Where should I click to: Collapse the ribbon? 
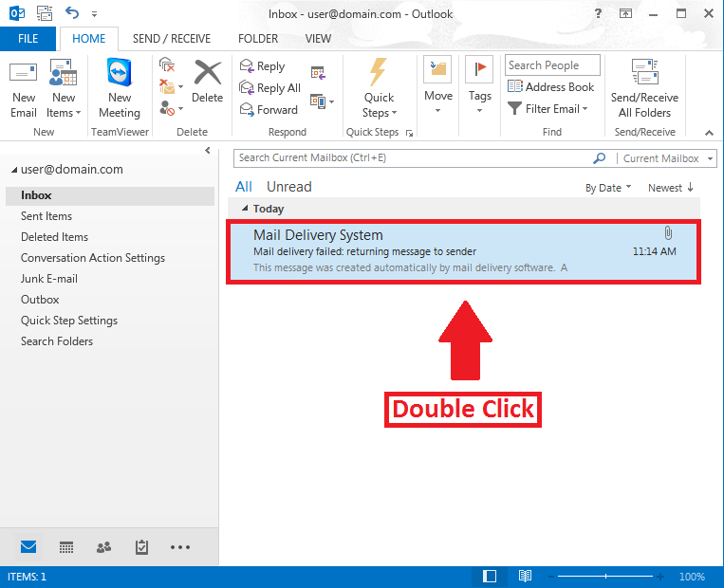709,133
